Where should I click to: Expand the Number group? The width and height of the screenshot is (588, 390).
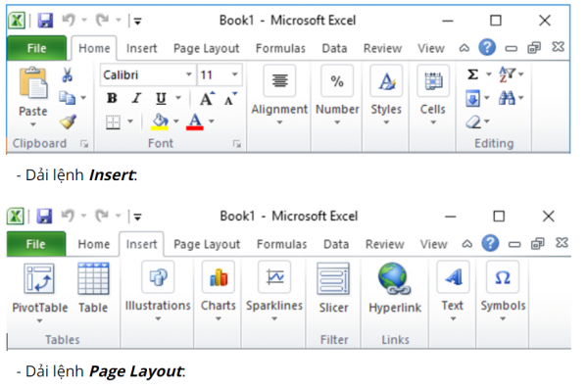coord(337,95)
